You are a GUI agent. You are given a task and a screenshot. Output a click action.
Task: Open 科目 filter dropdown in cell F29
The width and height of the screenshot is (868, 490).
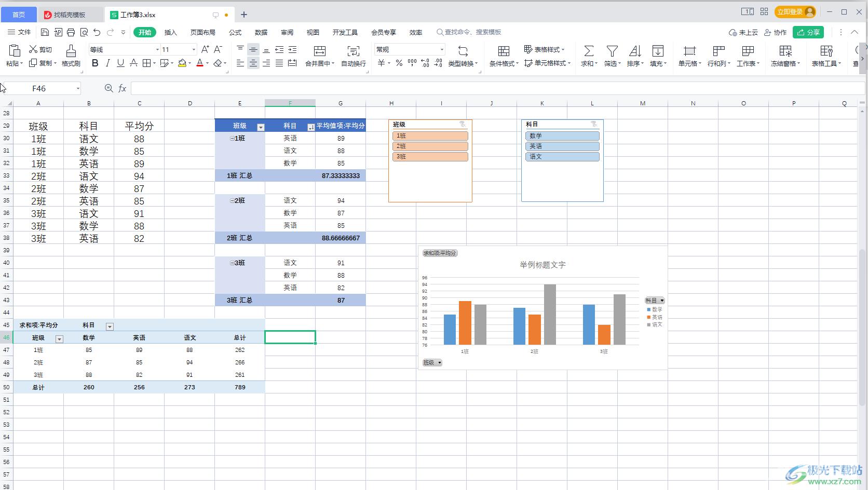[311, 127]
